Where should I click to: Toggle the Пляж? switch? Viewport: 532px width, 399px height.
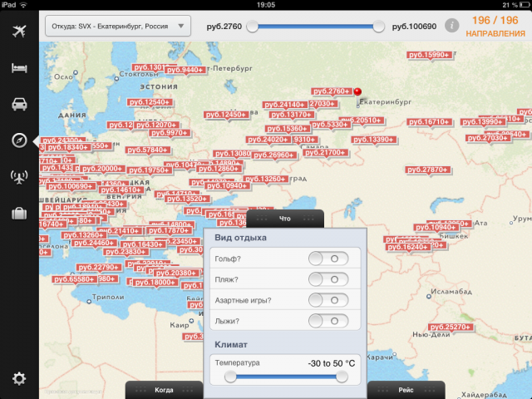click(328, 279)
